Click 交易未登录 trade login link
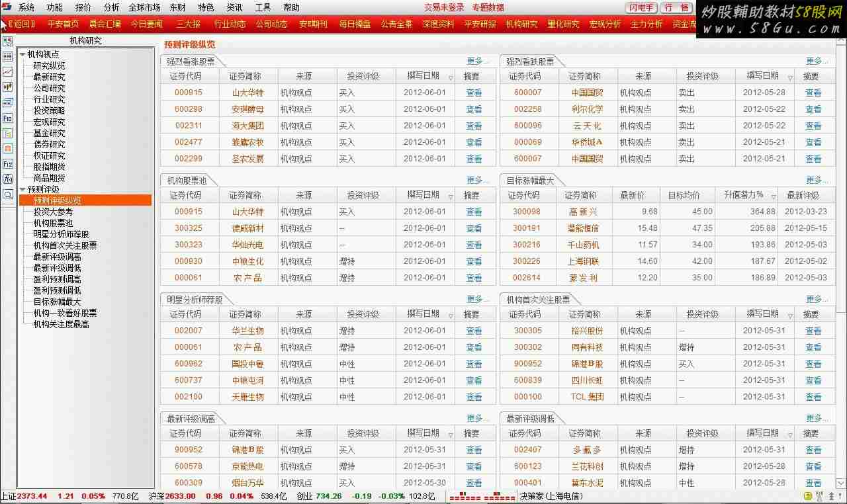 click(444, 8)
